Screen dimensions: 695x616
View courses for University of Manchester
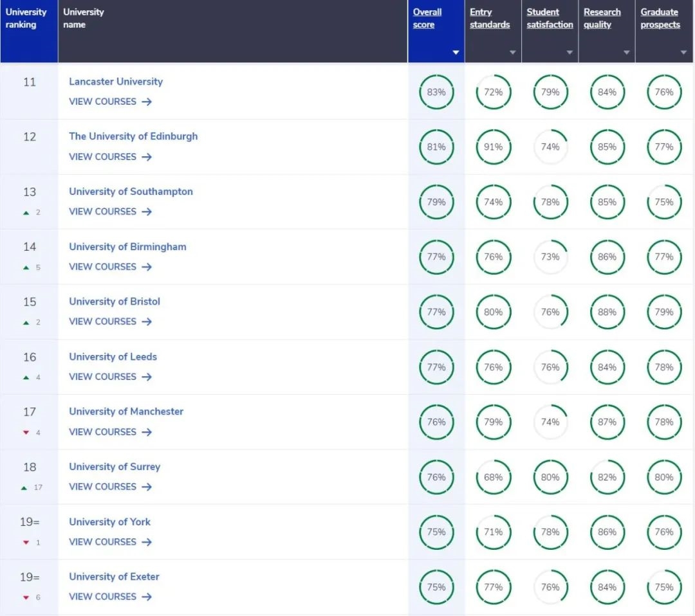click(109, 432)
